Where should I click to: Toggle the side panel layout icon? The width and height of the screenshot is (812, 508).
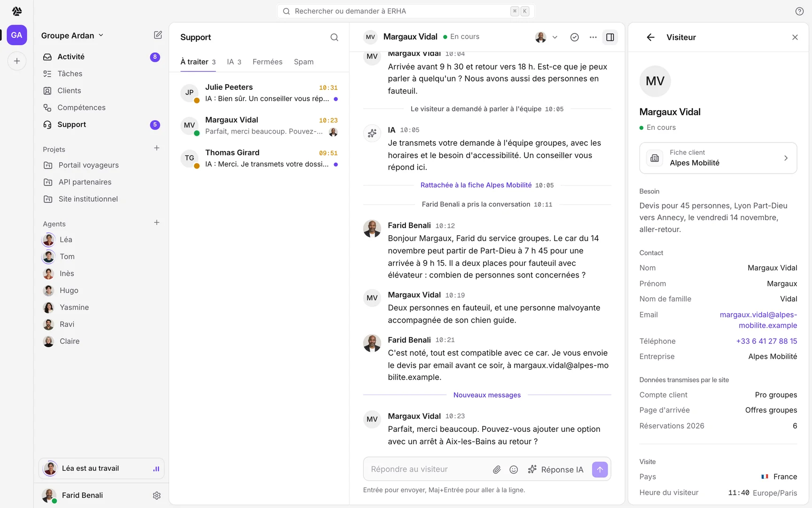tap(610, 37)
